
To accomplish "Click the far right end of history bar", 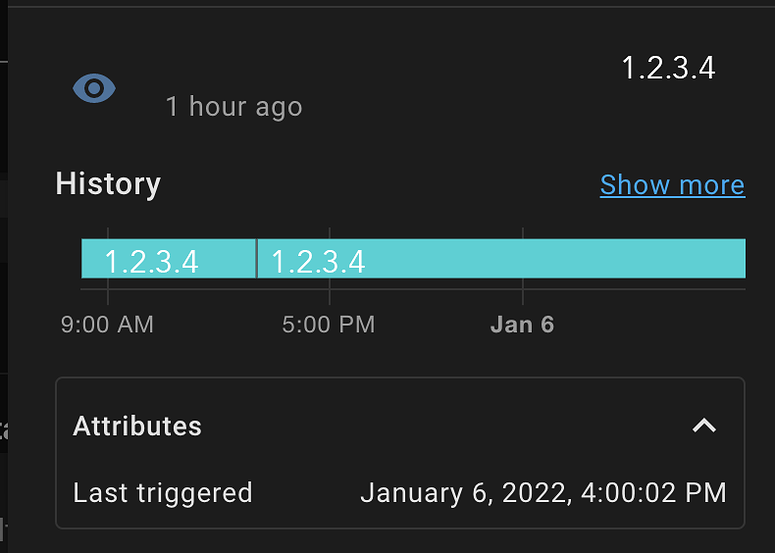I will click(741, 258).
